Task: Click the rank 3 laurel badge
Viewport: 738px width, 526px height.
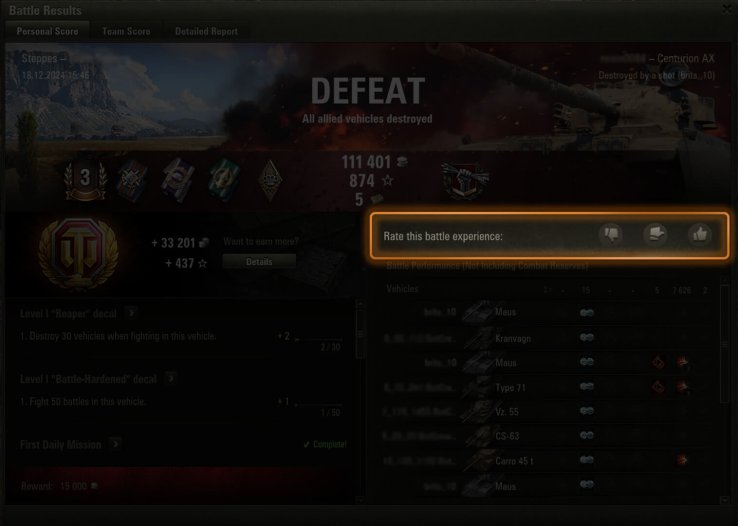Action: click(85, 180)
